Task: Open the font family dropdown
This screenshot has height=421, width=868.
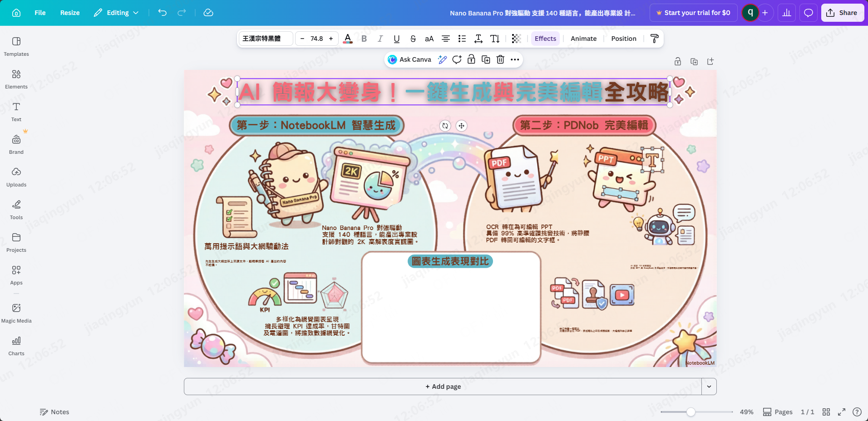Action: point(265,39)
